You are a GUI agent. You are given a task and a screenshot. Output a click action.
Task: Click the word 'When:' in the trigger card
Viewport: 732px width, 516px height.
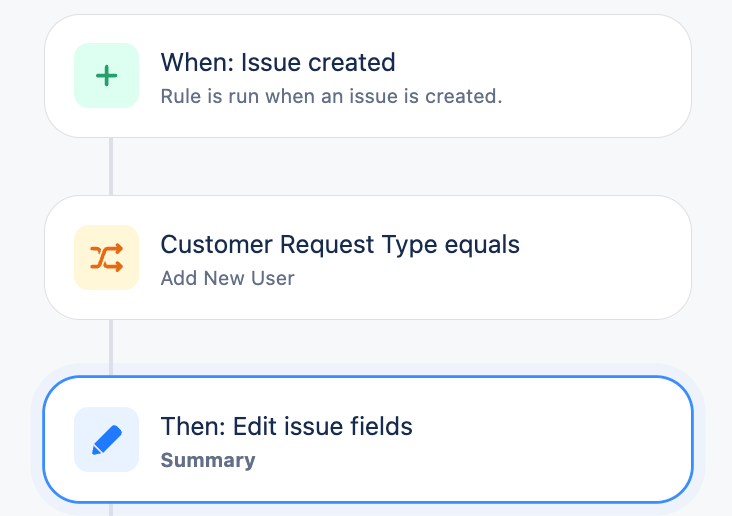190,63
